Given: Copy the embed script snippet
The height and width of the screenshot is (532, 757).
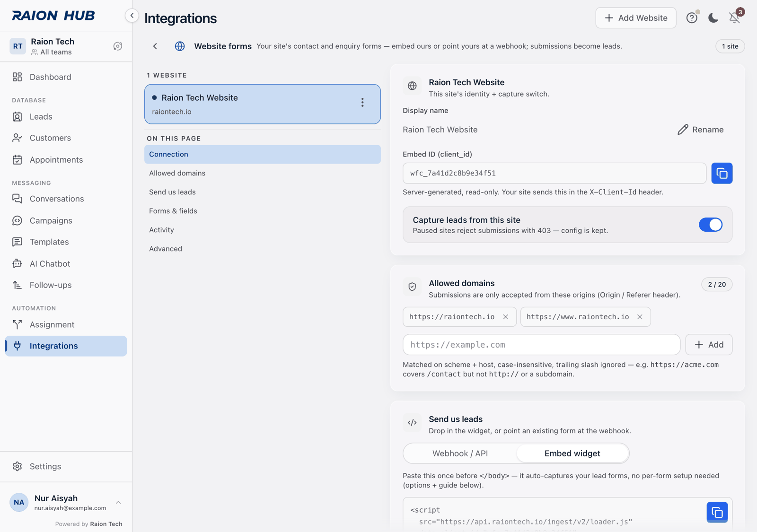Looking at the screenshot, I should 717,512.
